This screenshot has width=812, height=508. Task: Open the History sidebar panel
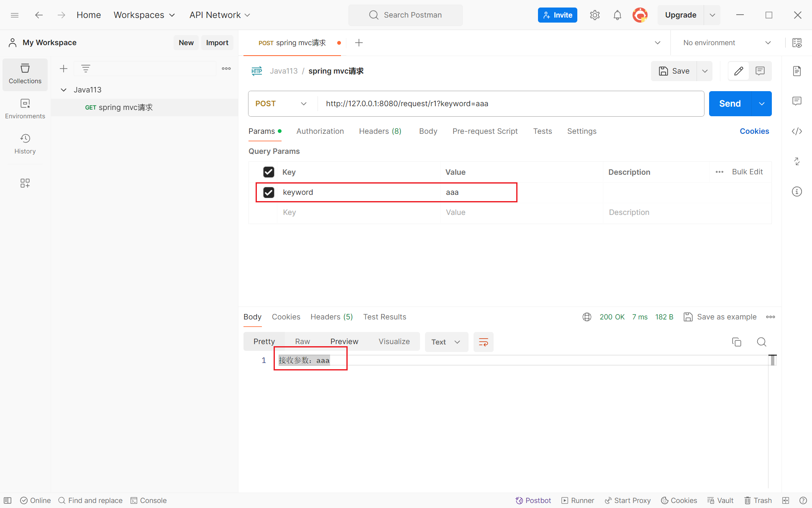tap(25, 143)
